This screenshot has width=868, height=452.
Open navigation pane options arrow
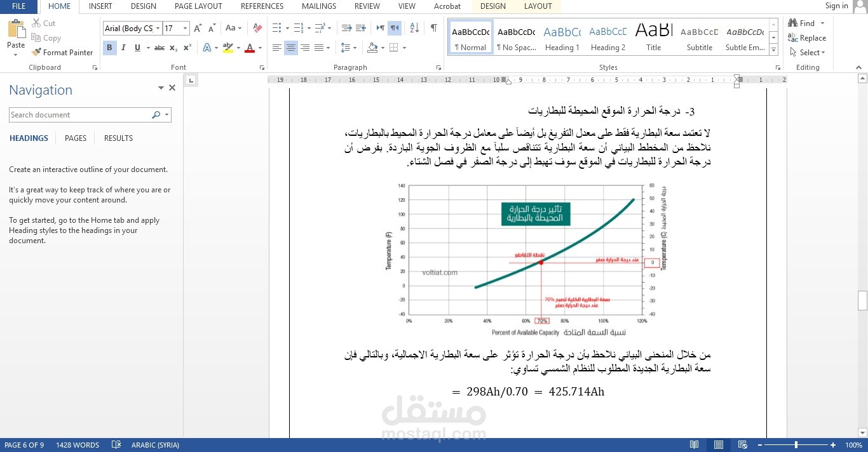[161, 88]
